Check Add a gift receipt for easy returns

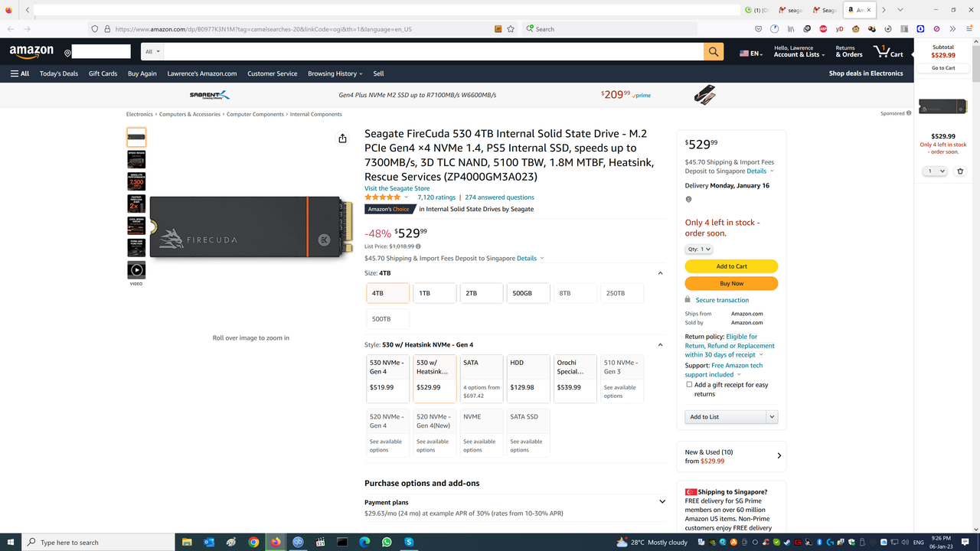[688, 384]
